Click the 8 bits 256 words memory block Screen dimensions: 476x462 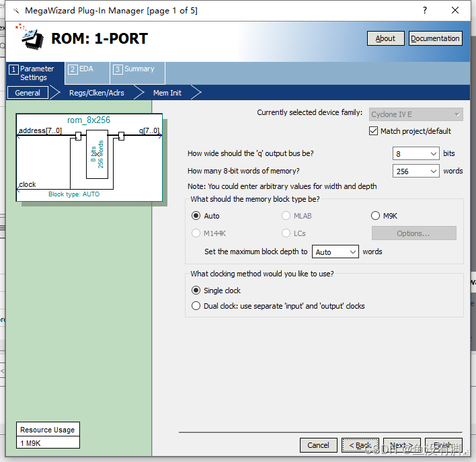click(x=97, y=154)
